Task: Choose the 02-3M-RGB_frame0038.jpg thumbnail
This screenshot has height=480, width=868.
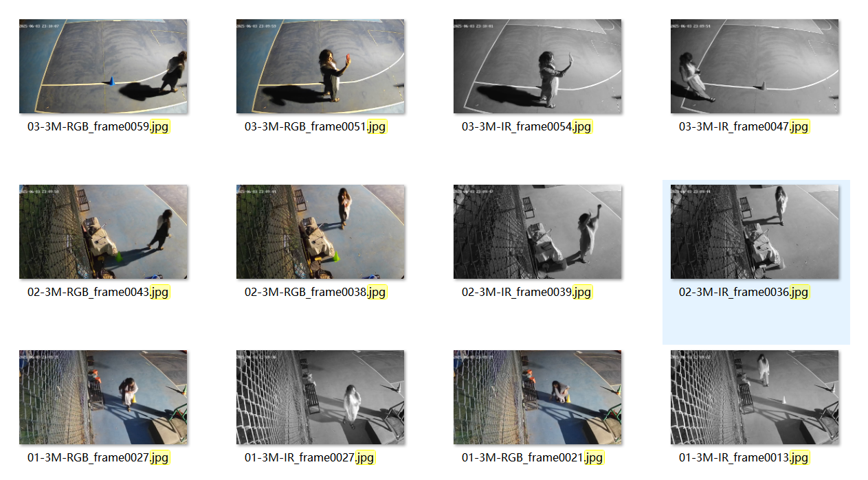Action: tap(320, 232)
